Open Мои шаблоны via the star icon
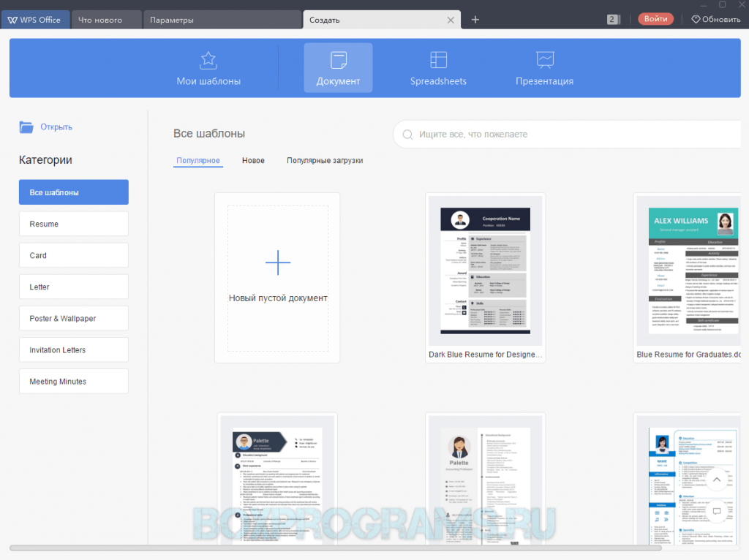 [208, 60]
